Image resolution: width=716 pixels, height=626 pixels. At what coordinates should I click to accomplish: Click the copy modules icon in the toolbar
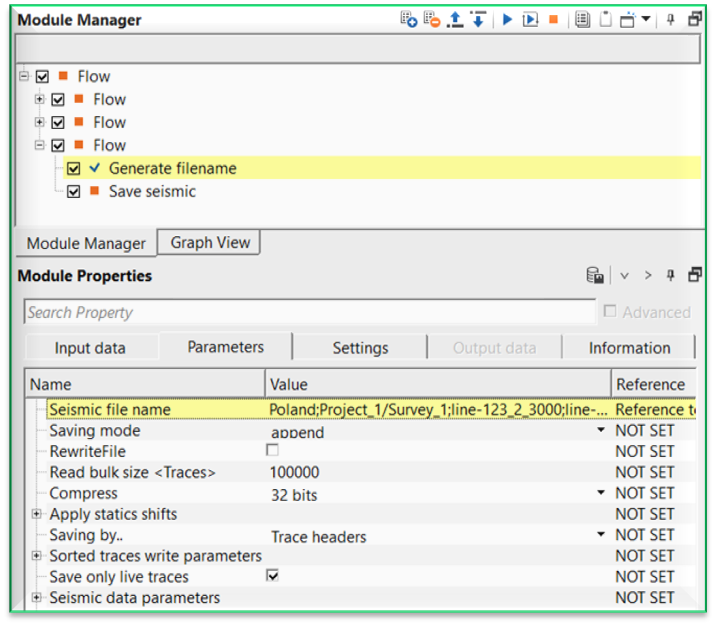582,20
